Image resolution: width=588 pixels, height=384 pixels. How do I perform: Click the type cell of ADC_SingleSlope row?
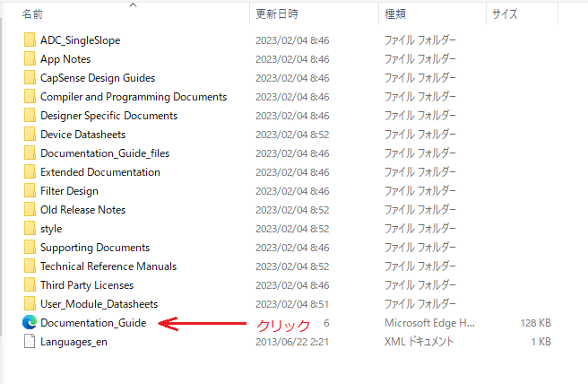point(420,40)
